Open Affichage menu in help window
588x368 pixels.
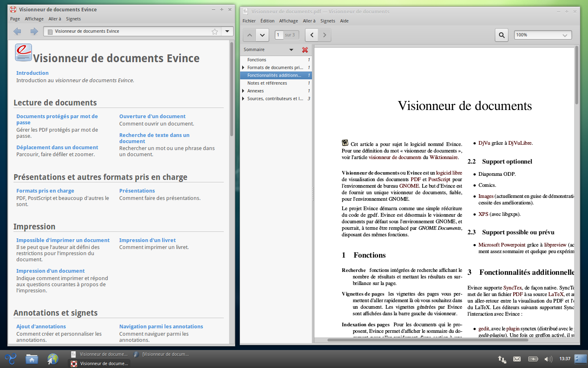(34, 19)
